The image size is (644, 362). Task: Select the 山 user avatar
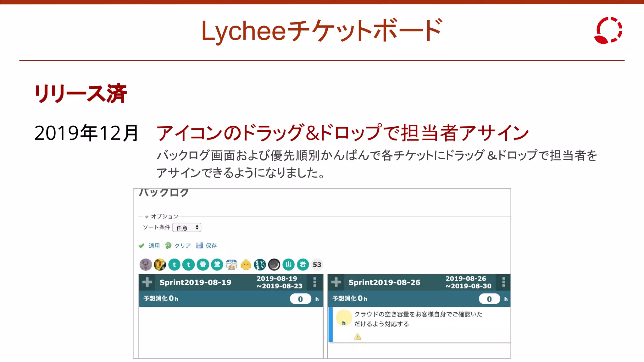click(x=288, y=265)
